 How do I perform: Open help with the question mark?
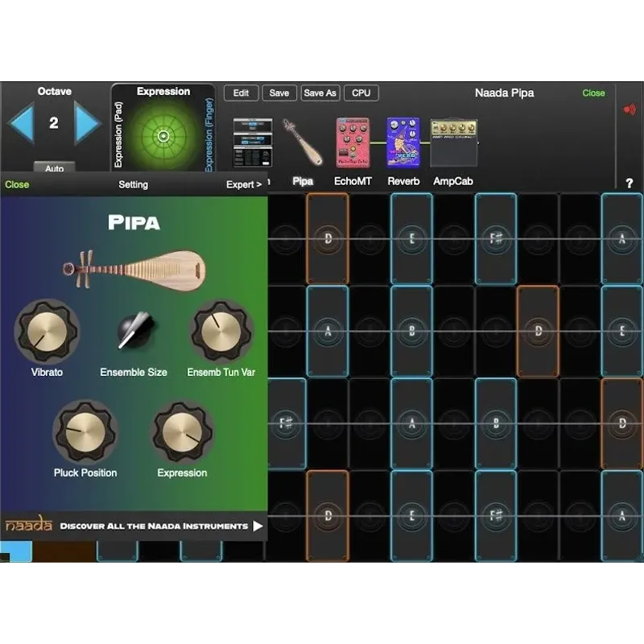coord(630,184)
